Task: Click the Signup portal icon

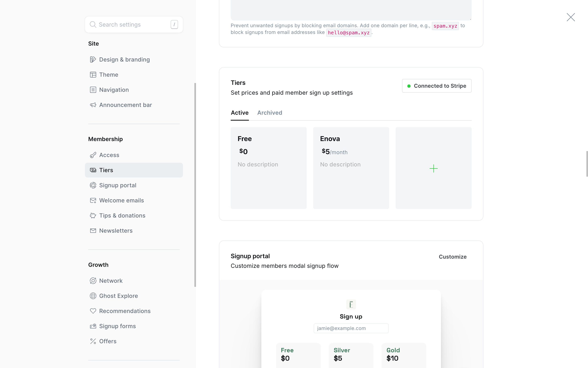Action: 93,185
